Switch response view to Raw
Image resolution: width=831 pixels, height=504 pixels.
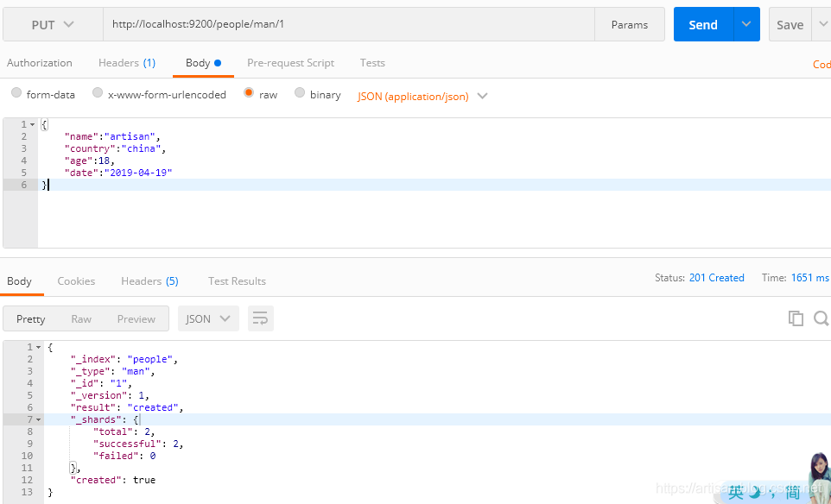[x=81, y=318]
